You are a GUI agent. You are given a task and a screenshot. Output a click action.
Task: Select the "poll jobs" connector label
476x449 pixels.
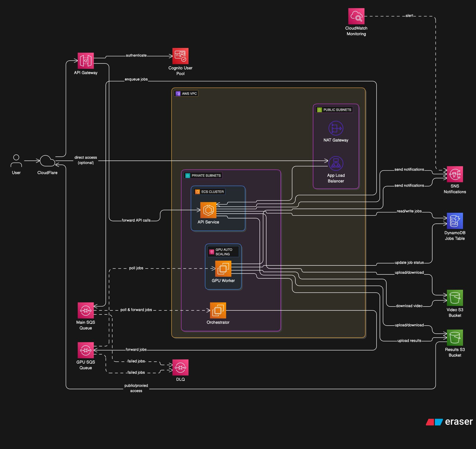tap(136, 268)
